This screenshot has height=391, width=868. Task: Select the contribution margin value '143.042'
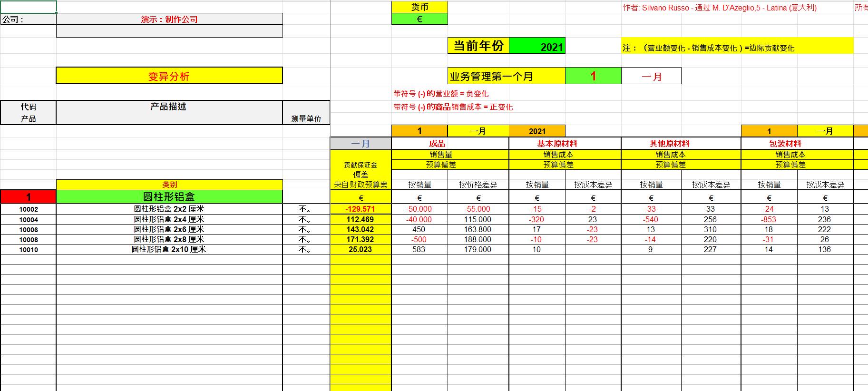pos(361,229)
